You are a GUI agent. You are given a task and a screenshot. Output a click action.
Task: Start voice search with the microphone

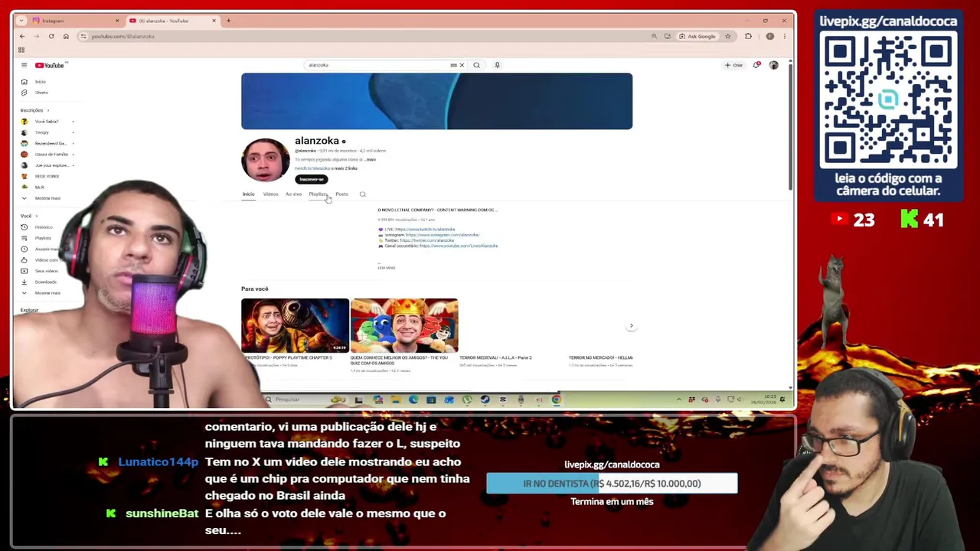tap(497, 65)
